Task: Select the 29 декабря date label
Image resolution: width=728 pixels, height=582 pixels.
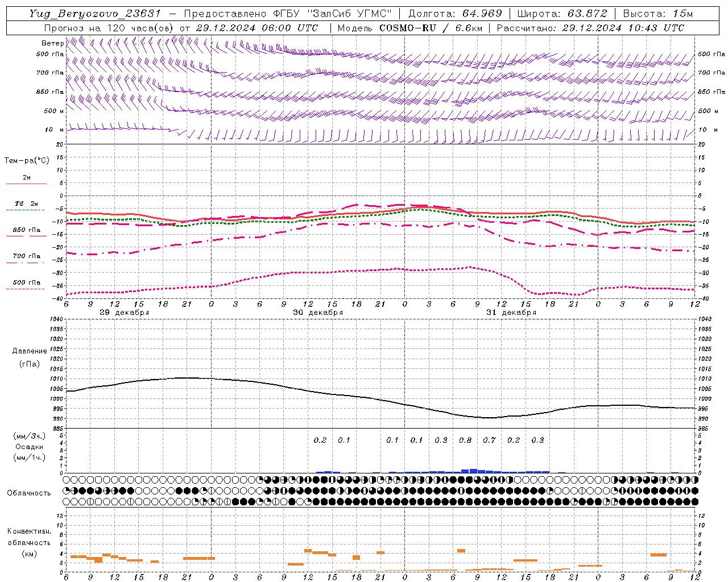Action: click(x=124, y=313)
